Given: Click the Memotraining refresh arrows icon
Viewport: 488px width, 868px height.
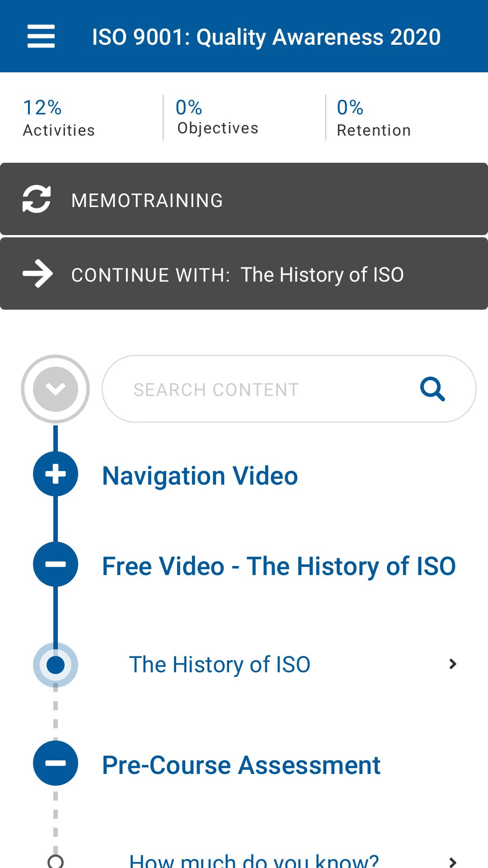Looking at the screenshot, I should 37,199.
